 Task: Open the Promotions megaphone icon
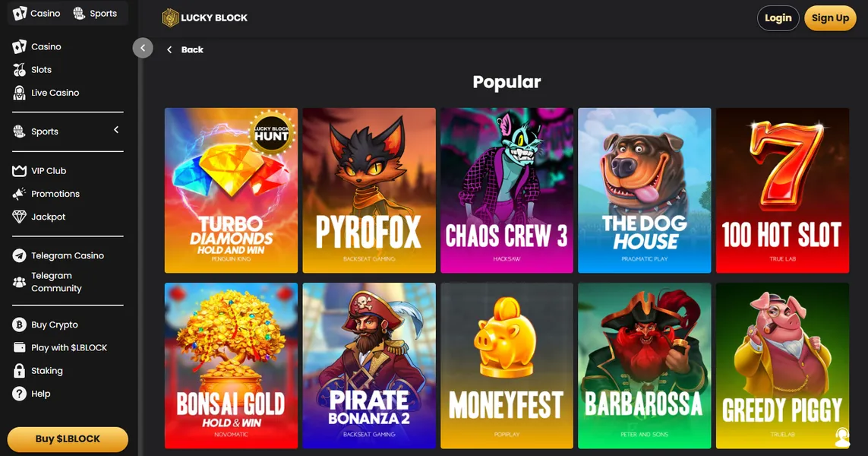(20, 194)
